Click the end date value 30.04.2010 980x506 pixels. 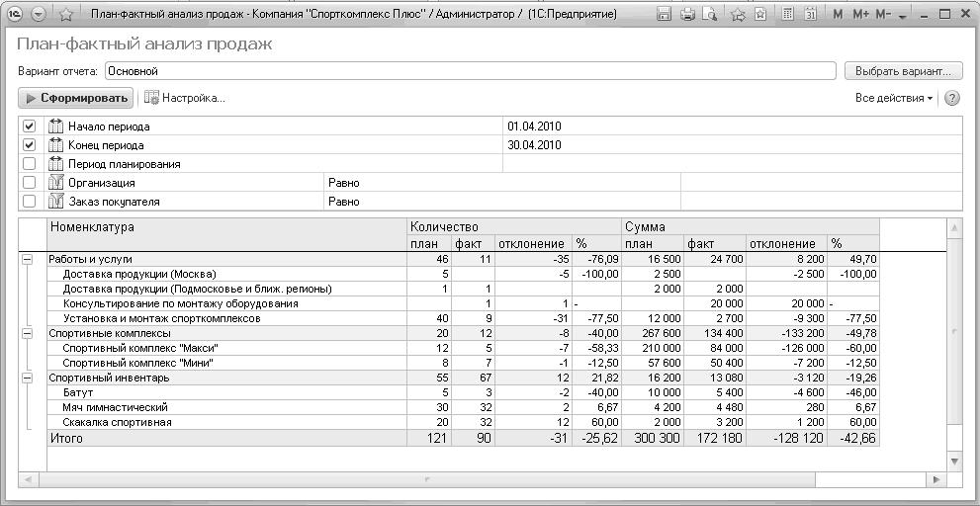(x=534, y=145)
